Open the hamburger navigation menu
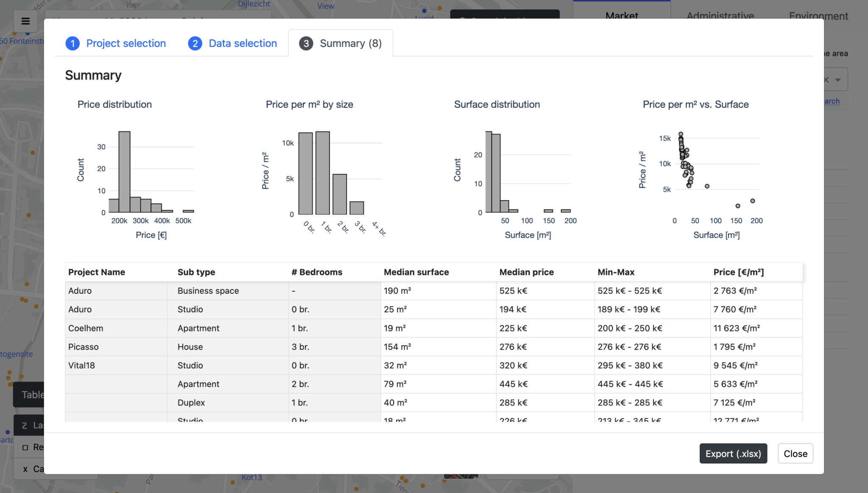 point(25,21)
